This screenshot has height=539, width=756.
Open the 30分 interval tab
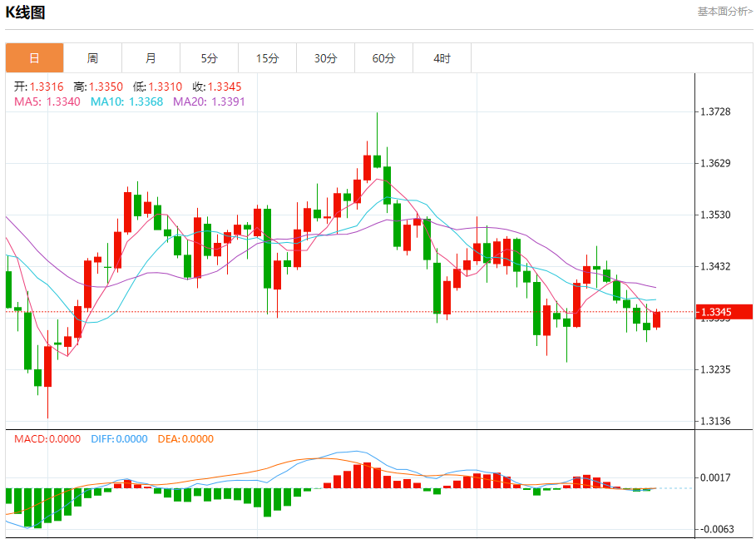coord(325,58)
